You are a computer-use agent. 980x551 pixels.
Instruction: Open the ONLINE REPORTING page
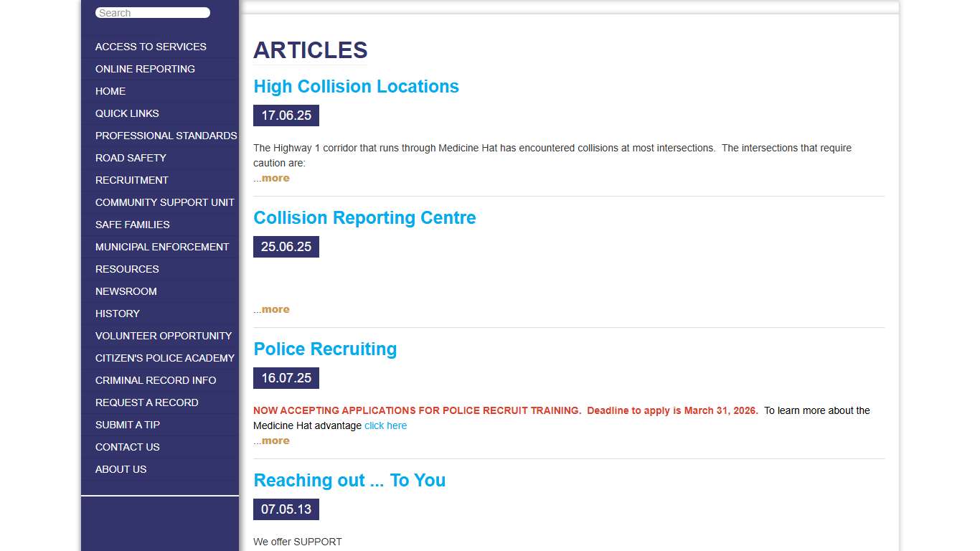coord(146,69)
